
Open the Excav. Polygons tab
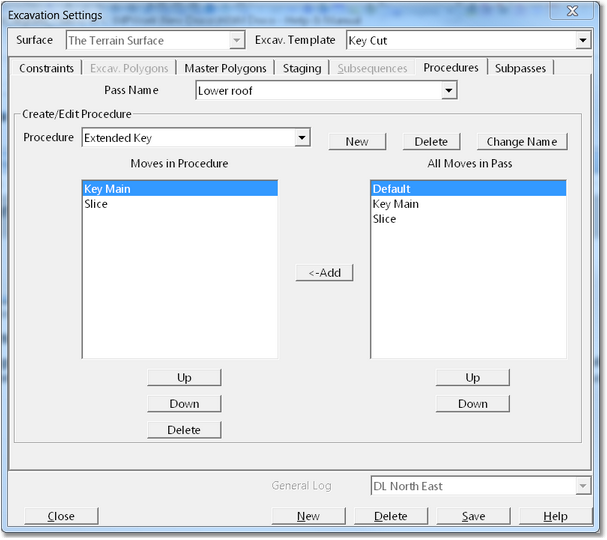click(129, 68)
